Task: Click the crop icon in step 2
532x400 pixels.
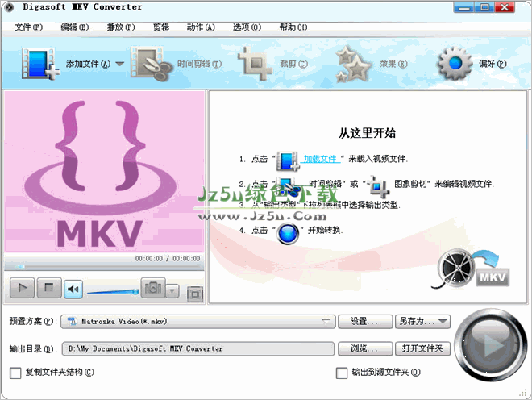Action: pos(379,186)
